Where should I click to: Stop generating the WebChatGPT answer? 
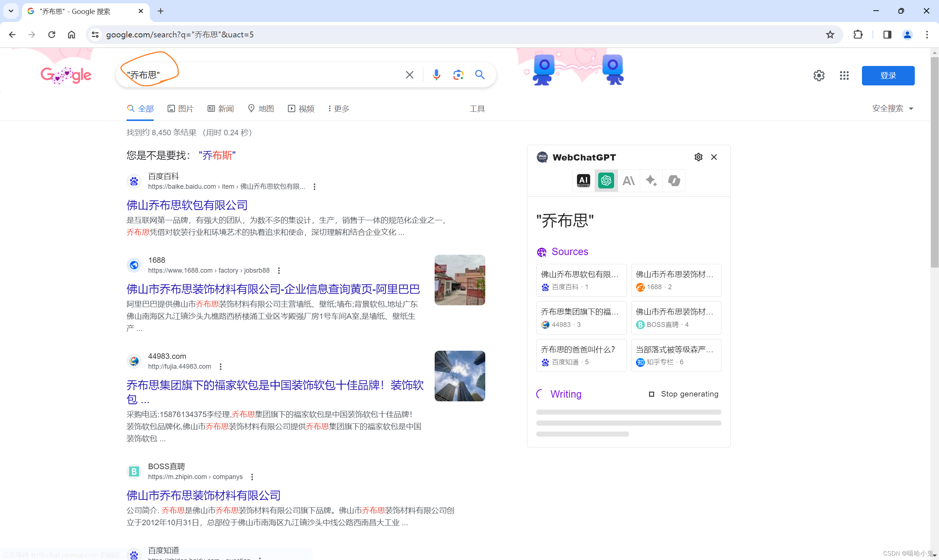pos(684,394)
